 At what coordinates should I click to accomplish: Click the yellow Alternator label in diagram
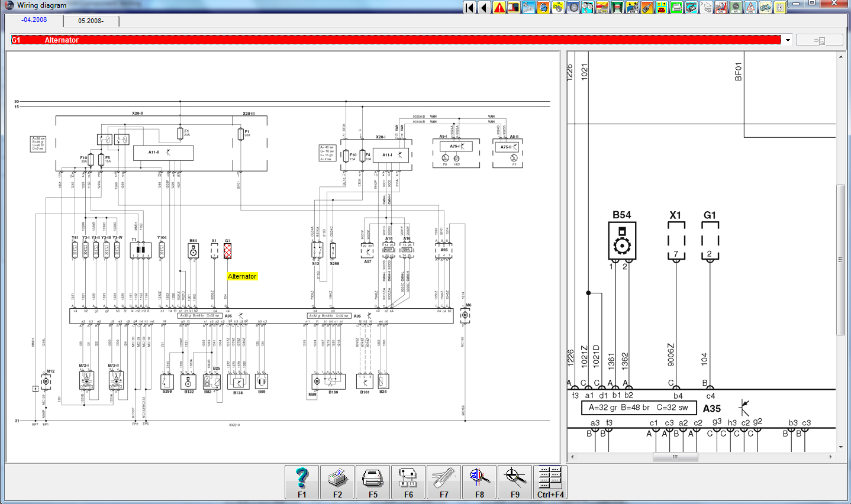[x=242, y=276]
